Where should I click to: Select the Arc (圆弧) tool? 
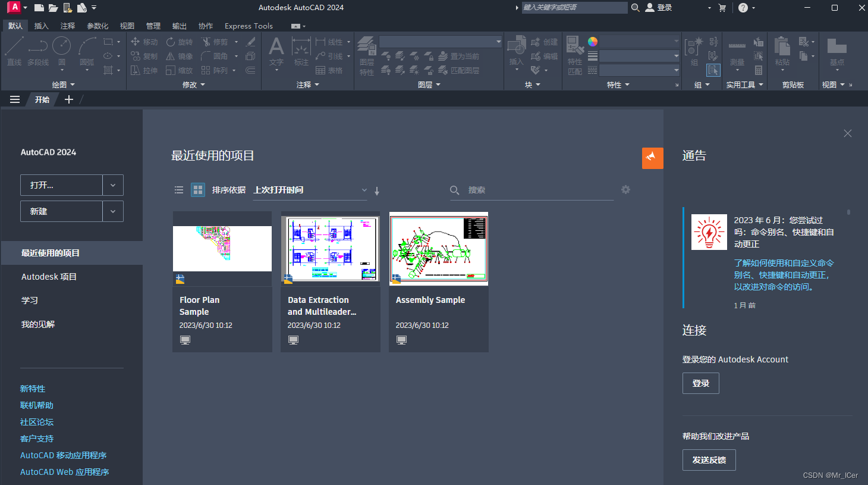coord(87,52)
